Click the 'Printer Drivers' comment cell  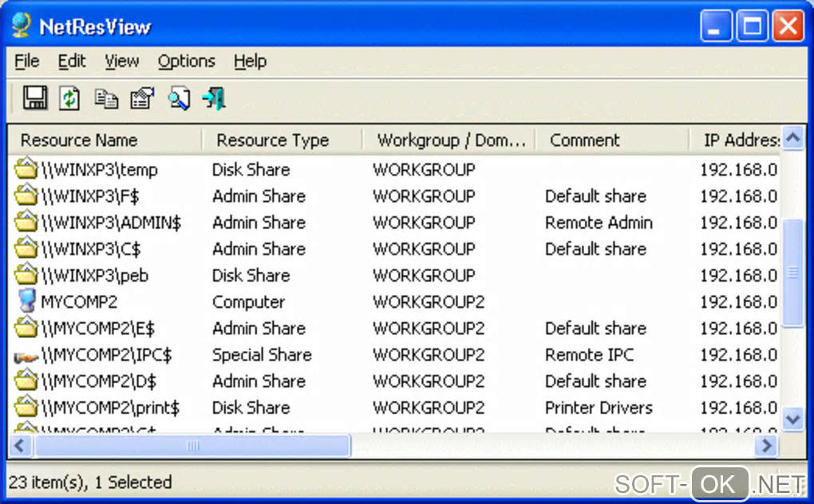(599, 408)
